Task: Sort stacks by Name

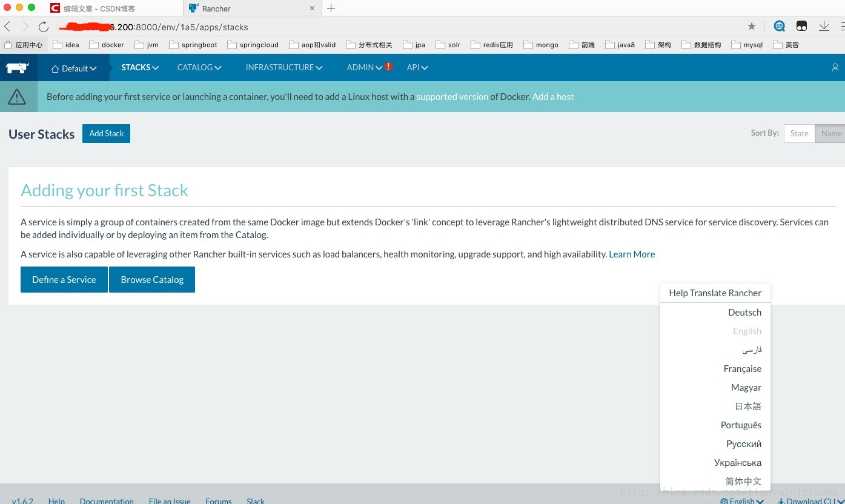Action: 830,133
